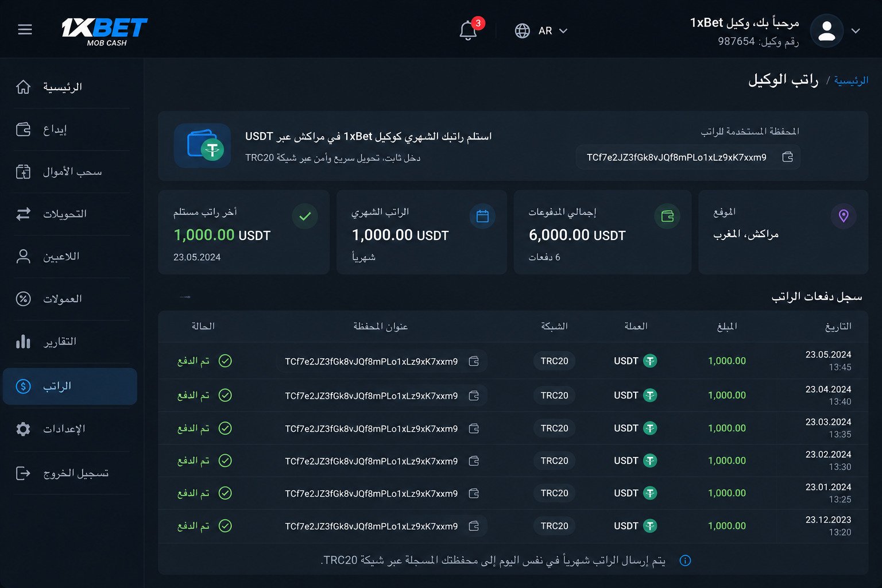This screenshot has width=882, height=588.
Task: Click the salary wallet address field
Action: coord(688,157)
